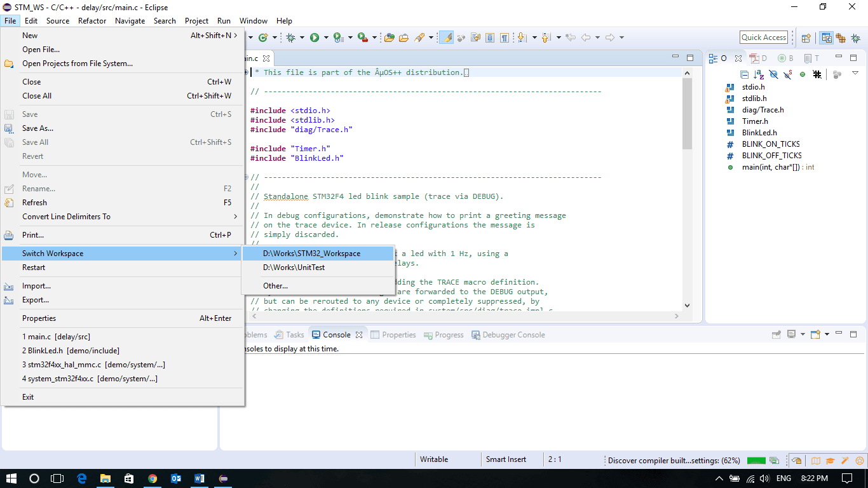Click Import... in File menu
The height and width of the screenshot is (488, 868).
click(x=123, y=286)
